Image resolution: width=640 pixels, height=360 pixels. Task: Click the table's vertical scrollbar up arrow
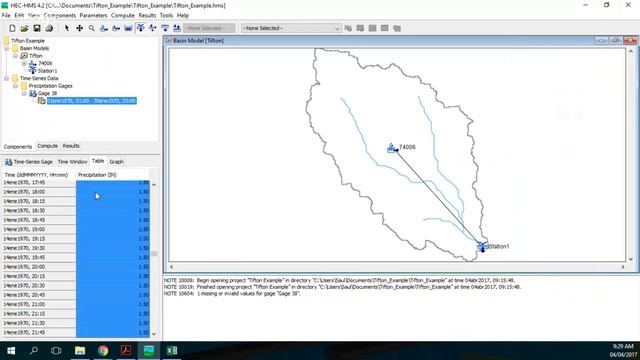(154, 185)
